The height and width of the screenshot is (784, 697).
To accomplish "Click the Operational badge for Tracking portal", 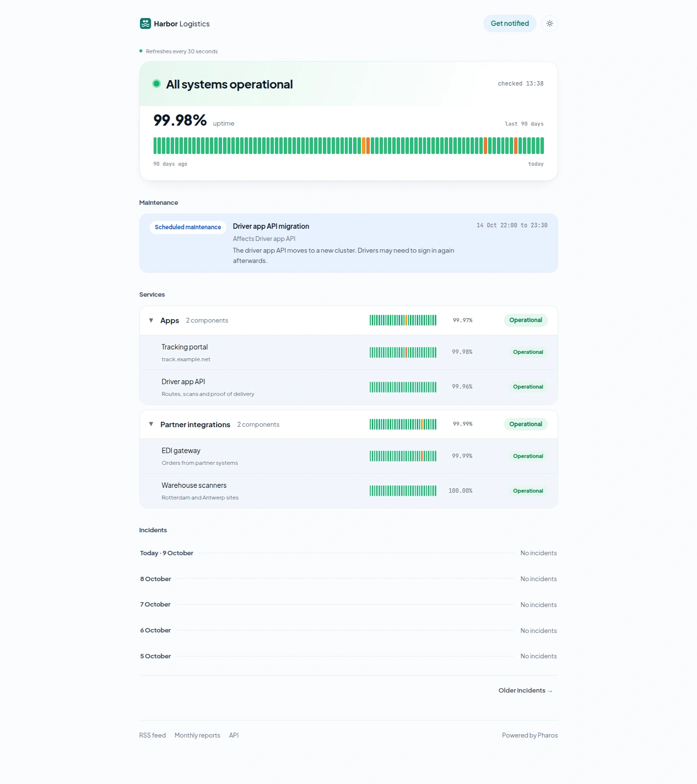I will pyautogui.click(x=528, y=352).
